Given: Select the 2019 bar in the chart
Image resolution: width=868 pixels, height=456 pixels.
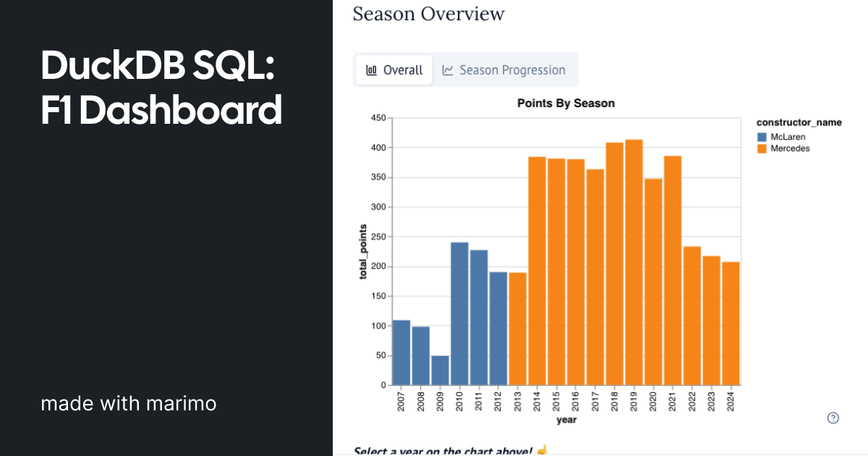Looking at the screenshot, I should (634, 262).
